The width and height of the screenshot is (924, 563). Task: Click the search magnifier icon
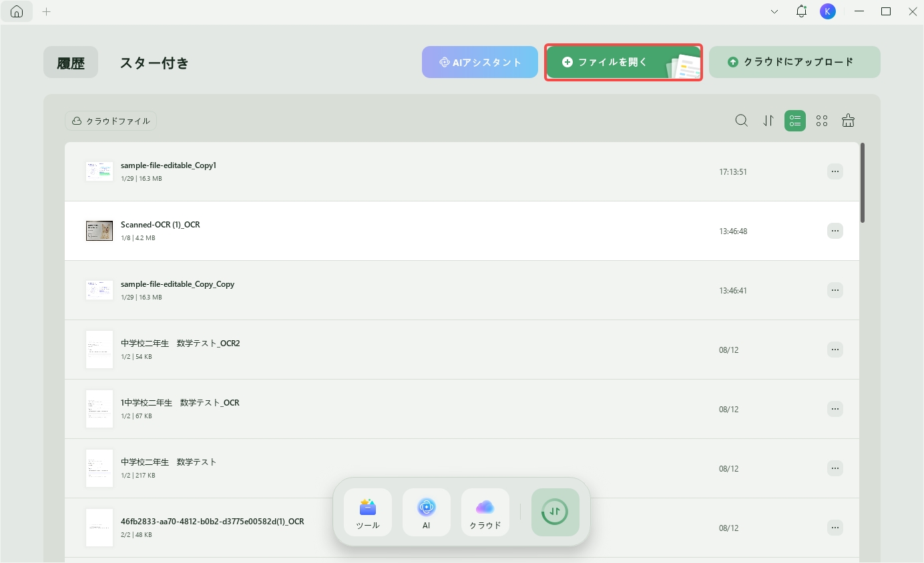(741, 121)
